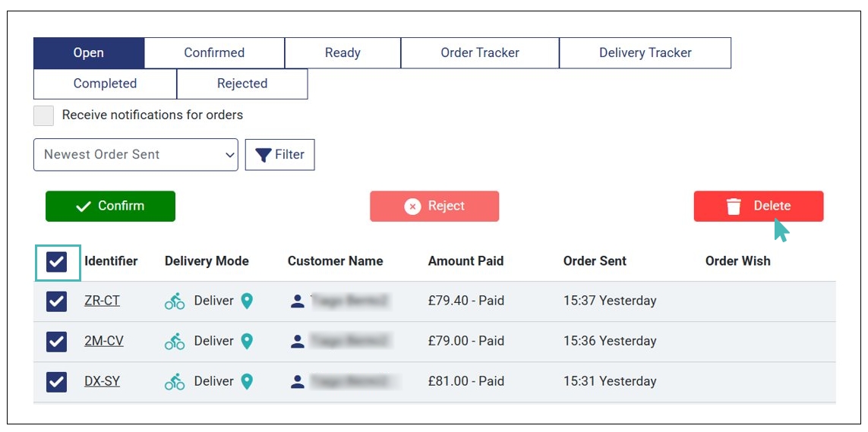Click customer person icon in DX-SY row
Image resolution: width=868 pixels, height=432 pixels.
[x=297, y=382]
